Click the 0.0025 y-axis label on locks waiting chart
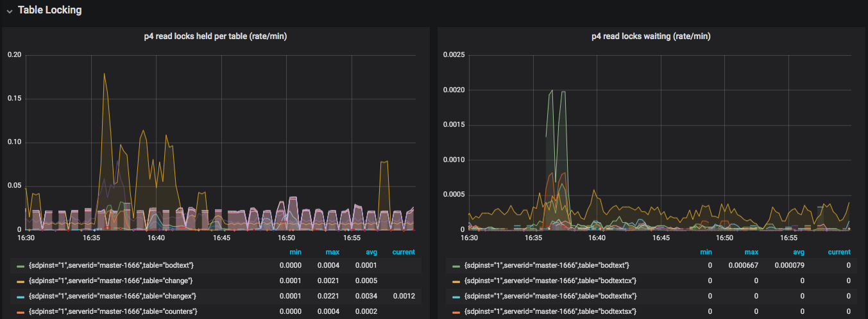This screenshot has width=868, height=319. point(454,55)
